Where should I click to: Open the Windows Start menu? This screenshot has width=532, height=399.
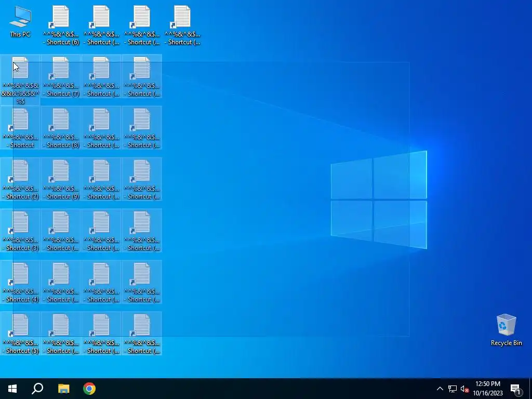(12, 389)
